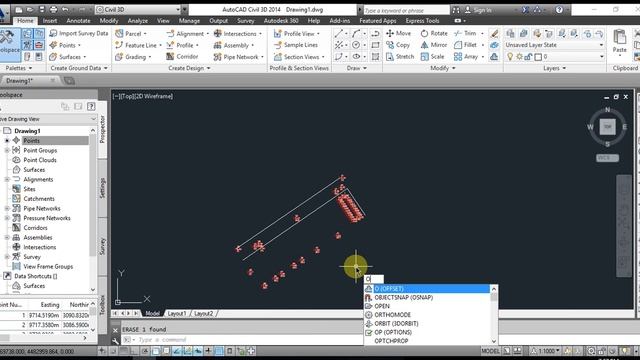
Task: Open the Intersections tool
Action: point(238,34)
